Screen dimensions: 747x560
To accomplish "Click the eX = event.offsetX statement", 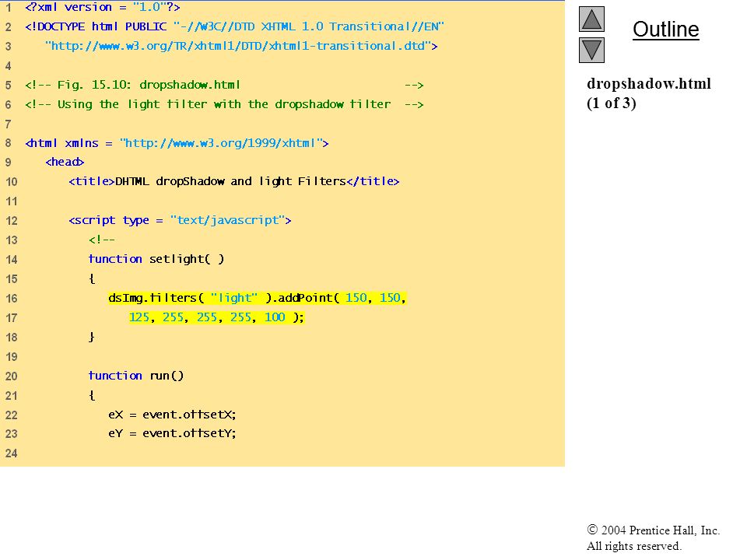I will coord(172,415).
